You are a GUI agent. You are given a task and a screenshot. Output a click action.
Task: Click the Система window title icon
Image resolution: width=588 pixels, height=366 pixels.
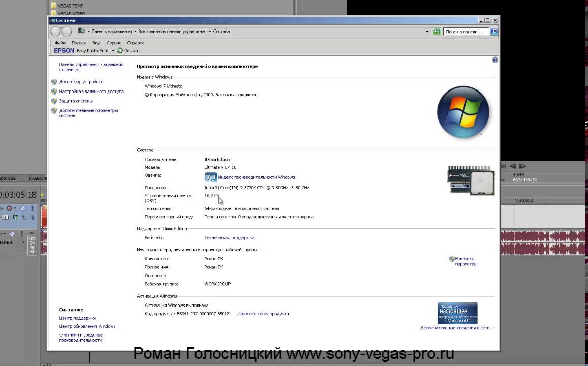point(53,21)
